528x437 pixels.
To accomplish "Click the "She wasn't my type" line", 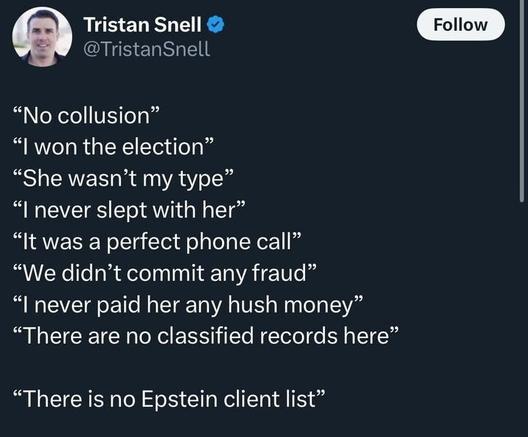I will pyautogui.click(x=123, y=179).
